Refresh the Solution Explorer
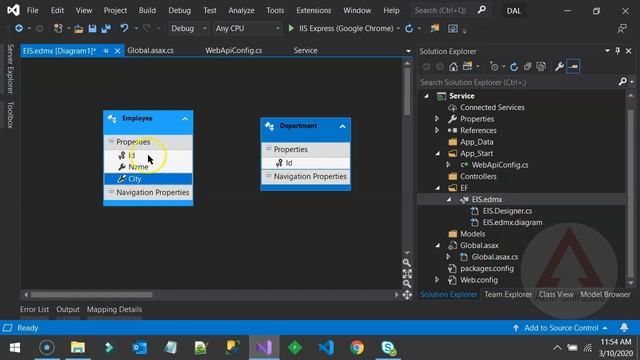The height and width of the screenshot is (360, 640). tap(514, 67)
